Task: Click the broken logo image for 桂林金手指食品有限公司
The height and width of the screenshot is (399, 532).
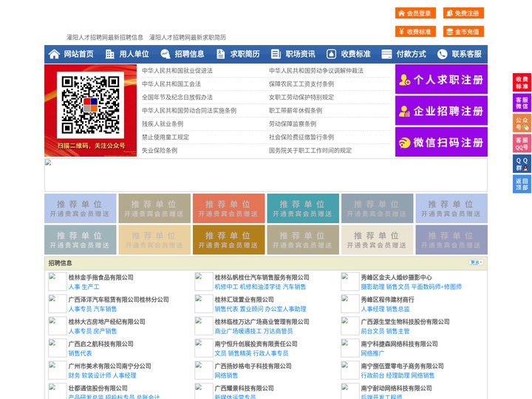Action: [x=57, y=282]
